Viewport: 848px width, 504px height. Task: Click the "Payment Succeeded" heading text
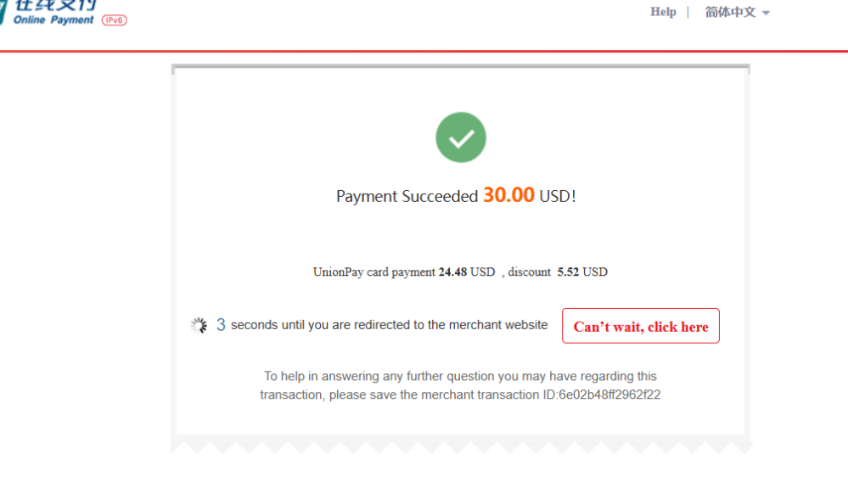[x=407, y=197]
